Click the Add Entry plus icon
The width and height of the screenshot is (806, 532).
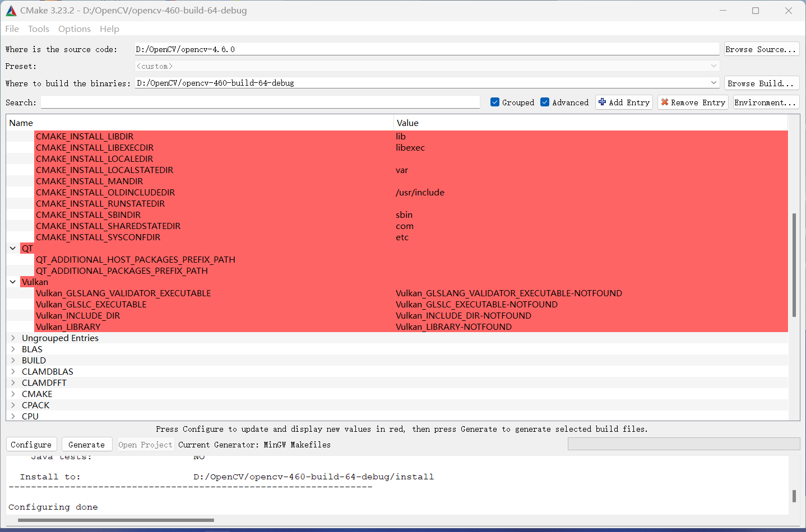601,102
